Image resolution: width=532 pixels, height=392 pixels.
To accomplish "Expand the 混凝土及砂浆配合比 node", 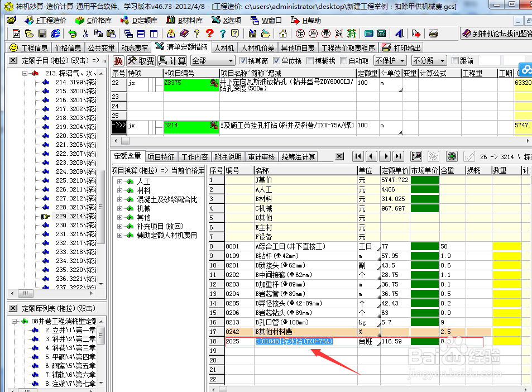I will [119, 199].
